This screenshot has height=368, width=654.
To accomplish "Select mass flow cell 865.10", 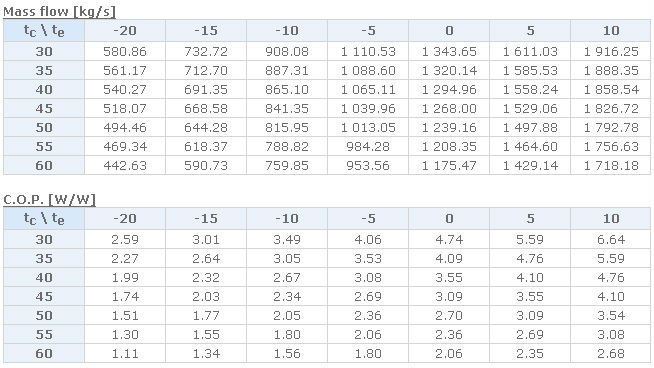I will point(287,89).
